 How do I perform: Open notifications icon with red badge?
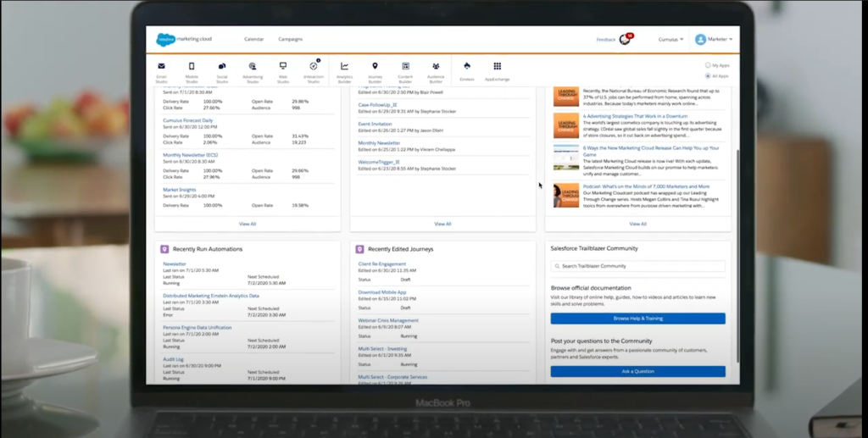click(x=626, y=39)
